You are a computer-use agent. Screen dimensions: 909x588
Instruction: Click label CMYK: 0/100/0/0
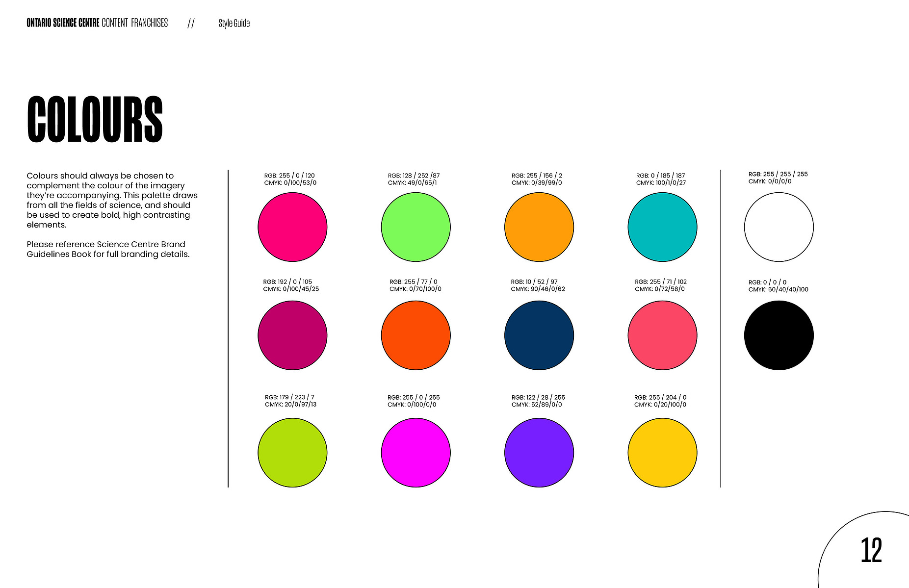point(412,405)
